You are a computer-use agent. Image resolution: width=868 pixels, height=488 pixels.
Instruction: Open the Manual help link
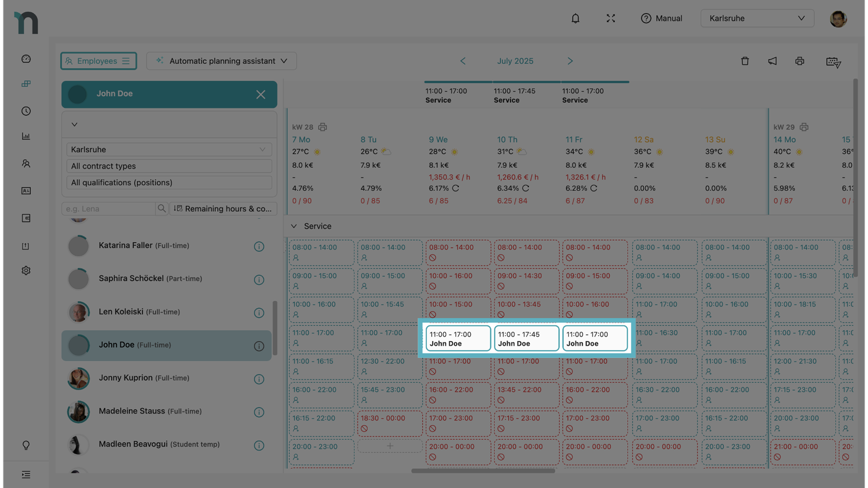tap(661, 19)
